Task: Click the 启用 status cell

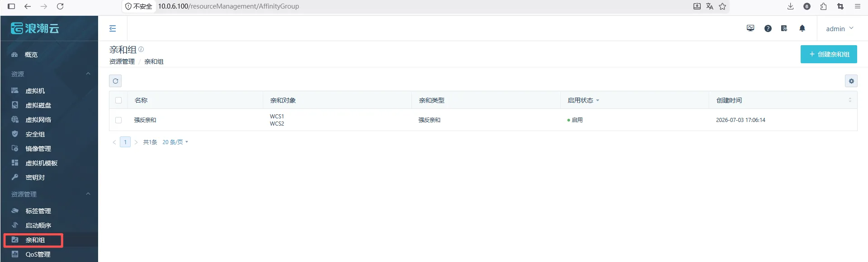Action: [x=575, y=120]
